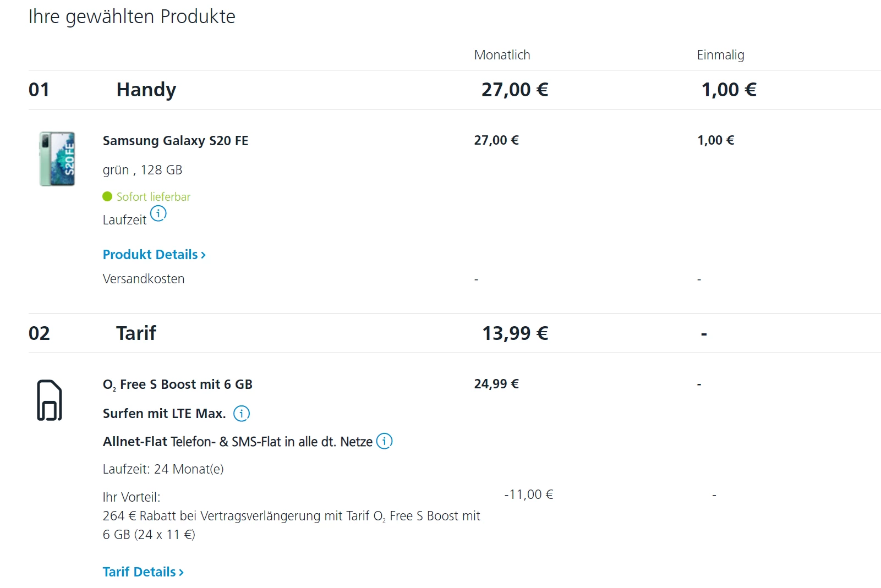The width and height of the screenshot is (881, 588).
Task: Click the info icon beside Laufzeit
Action: coord(158,213)
